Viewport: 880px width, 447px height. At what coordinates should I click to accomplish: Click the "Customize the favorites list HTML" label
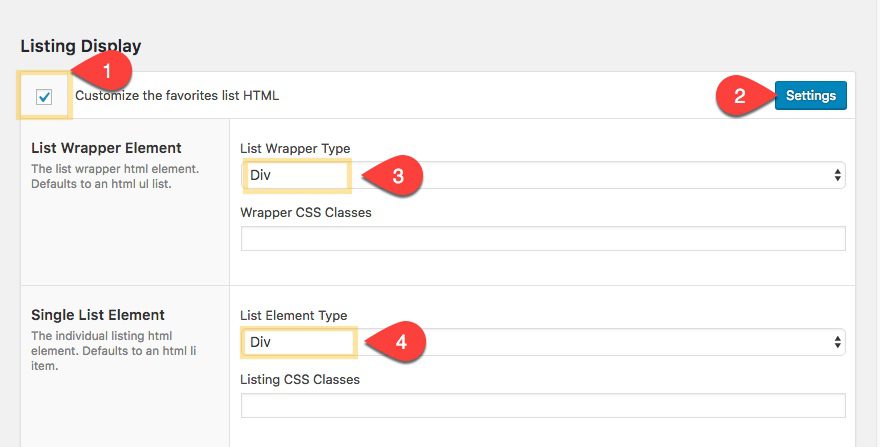point(177,96)
